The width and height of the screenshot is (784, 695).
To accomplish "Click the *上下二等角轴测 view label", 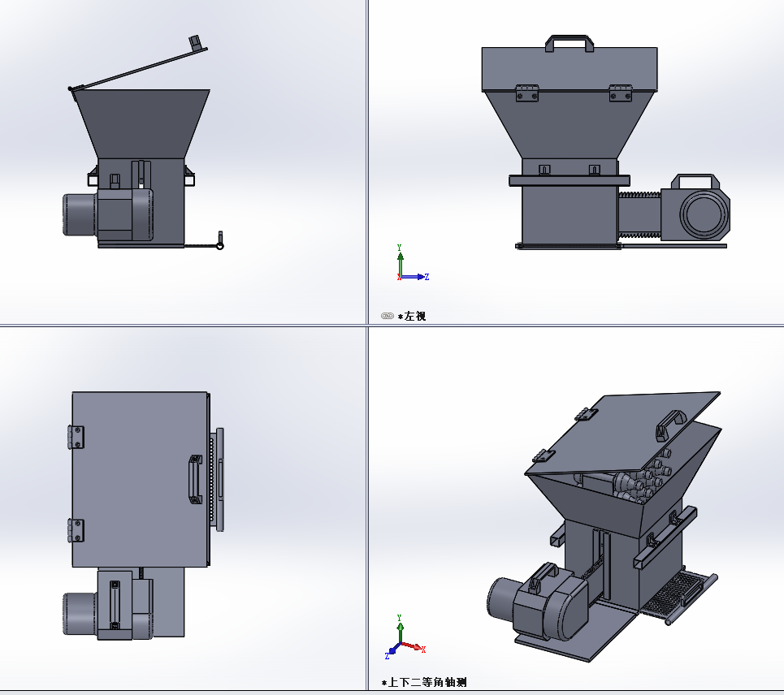I will click(x=424, y=682).
